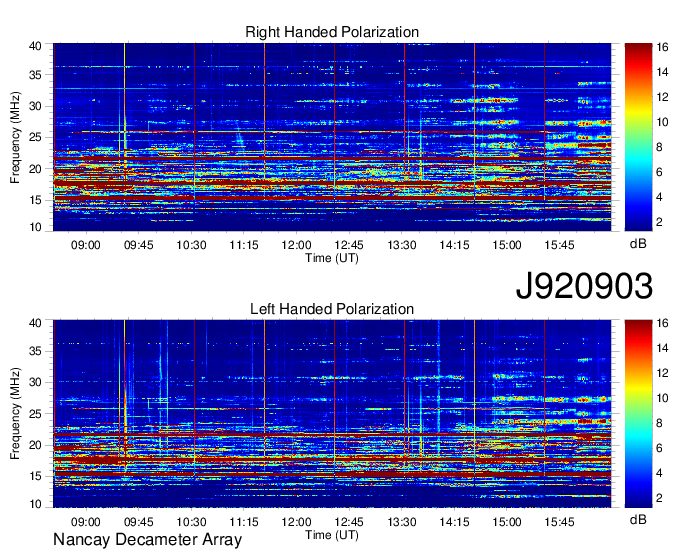Image resolution: width=680 pixels, height=552 pixels.
Task: Click 40 MHz tick on lower frequency axis
Action: [x=35, y=323]
